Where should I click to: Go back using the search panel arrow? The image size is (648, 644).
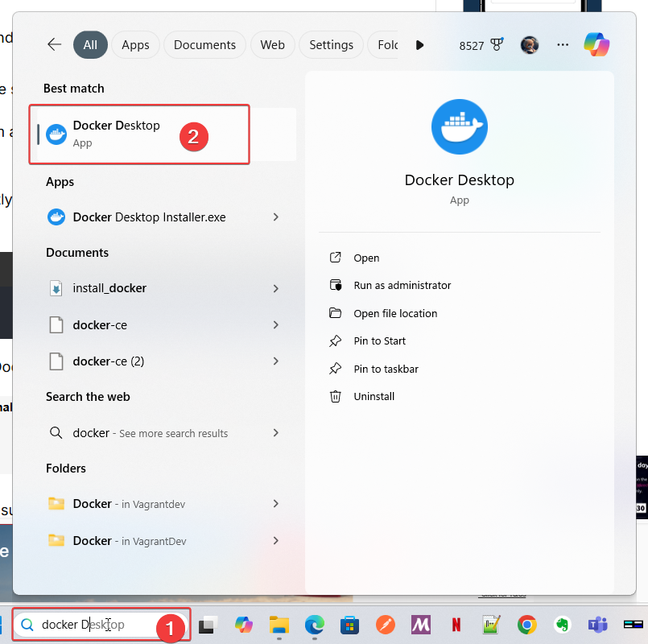click(55, 44)
